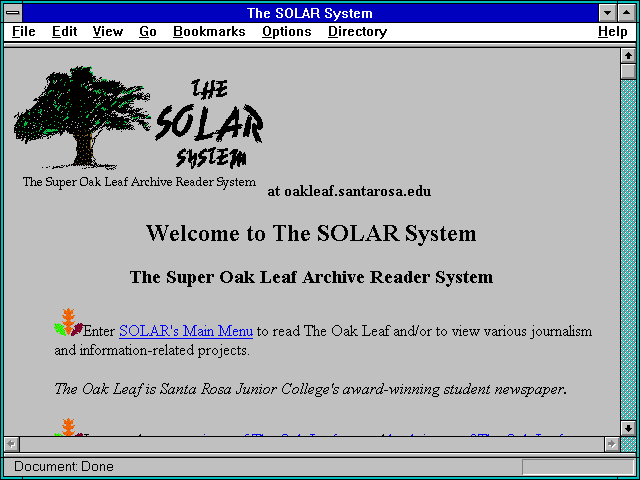Click the oak tree SOLAR System logo
Image resolution: width=640 pixels, height=480 pixels.
(139, 127)
